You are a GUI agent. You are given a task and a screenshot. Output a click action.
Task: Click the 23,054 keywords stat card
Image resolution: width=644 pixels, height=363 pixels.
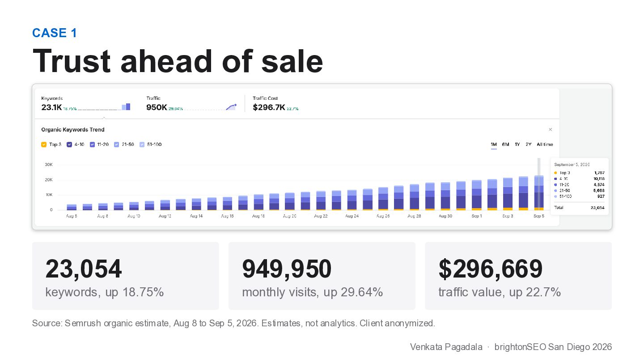(x=126, y=276)
